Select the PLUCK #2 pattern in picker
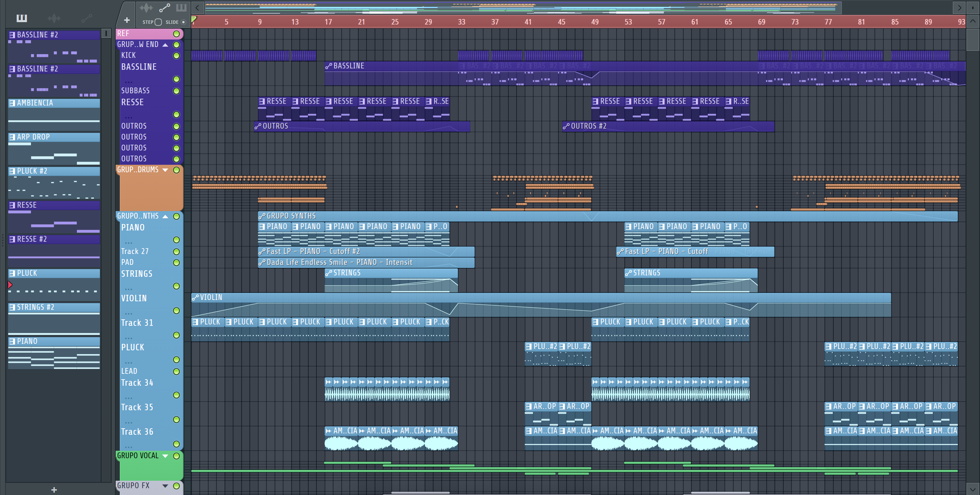This screenshot has height=495, width=980. (x=54, y=182)
